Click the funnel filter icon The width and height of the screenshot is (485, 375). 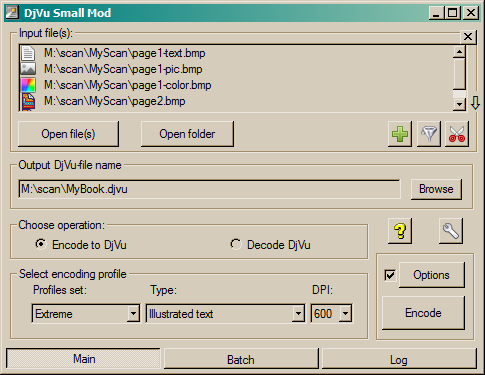(429, 134)
